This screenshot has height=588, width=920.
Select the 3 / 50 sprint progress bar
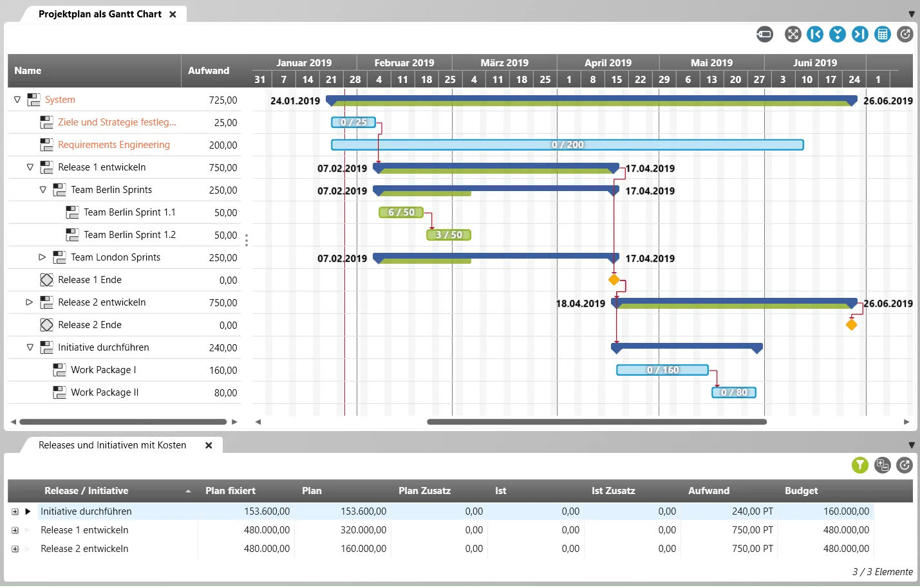[449, 235]
